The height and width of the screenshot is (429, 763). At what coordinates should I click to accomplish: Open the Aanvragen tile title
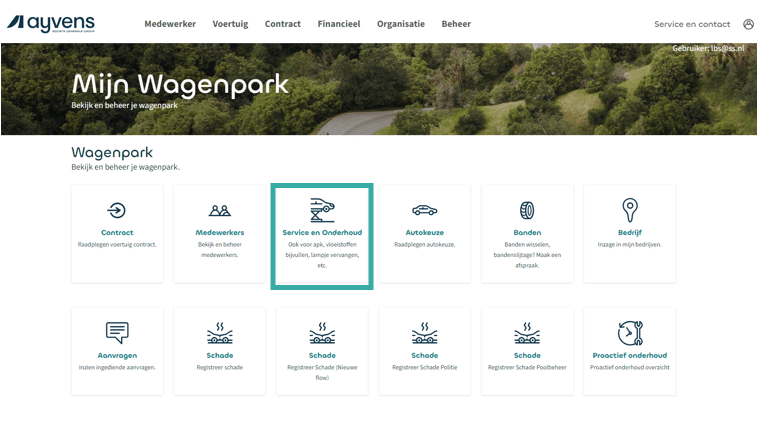[x=117, y=356]
